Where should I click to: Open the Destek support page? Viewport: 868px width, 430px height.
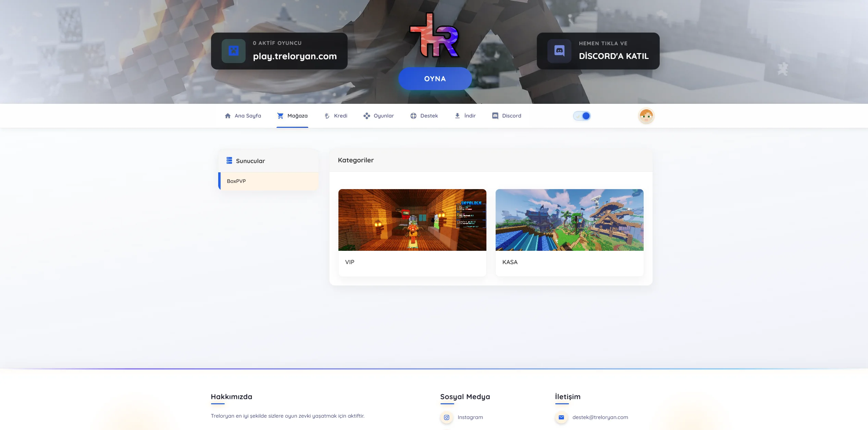coord(424,116)
